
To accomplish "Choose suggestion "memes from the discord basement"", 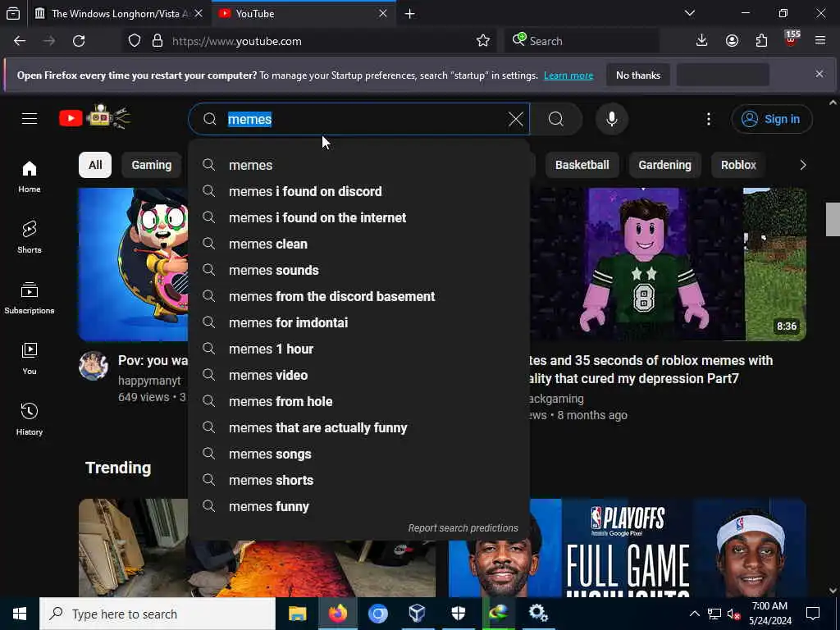I will coord(359,296).
